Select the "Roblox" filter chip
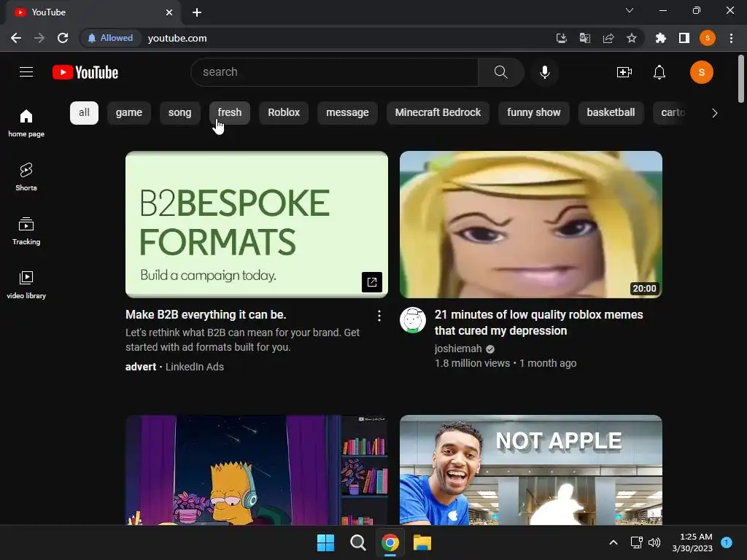Screen dimensions: 747x560 click(284, 113)
